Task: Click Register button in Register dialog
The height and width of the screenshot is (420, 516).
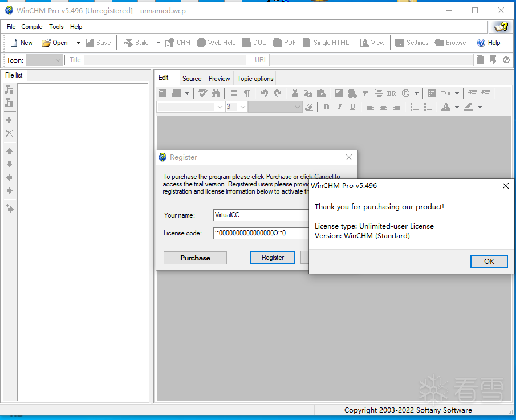Action: coord(273,258)
